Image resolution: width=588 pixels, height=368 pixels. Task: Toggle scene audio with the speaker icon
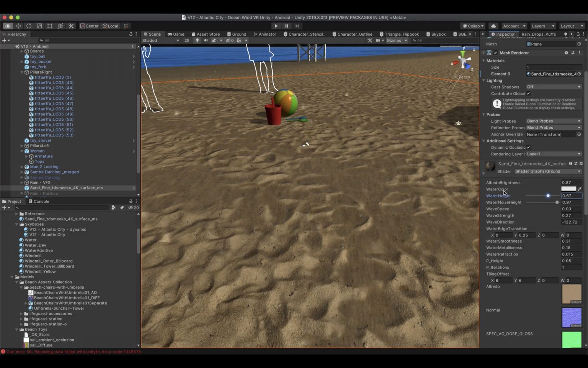(x=206, y=41)
